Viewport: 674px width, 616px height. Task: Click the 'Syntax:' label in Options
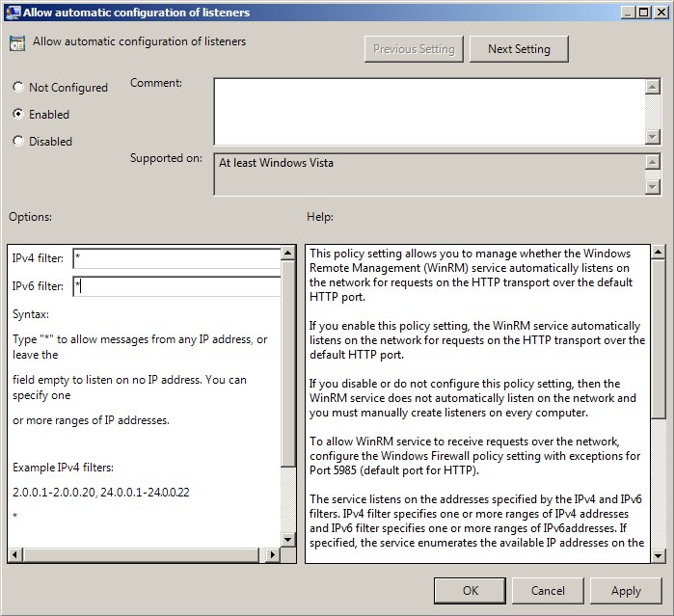[31, 314]
